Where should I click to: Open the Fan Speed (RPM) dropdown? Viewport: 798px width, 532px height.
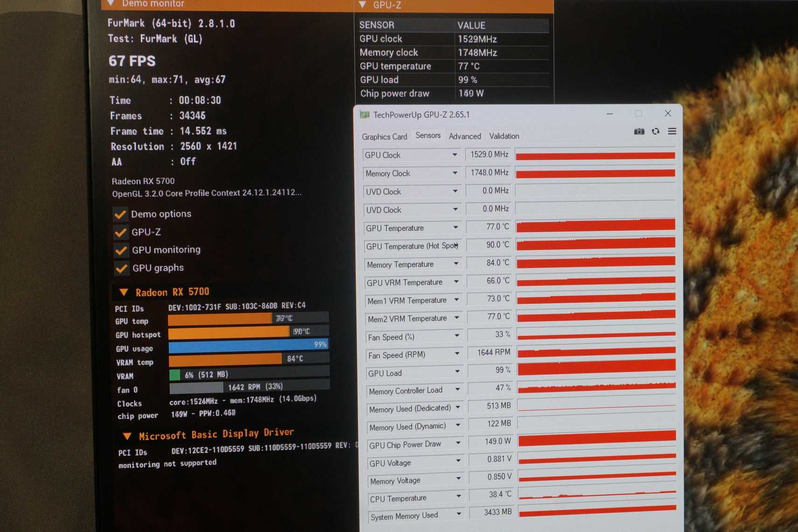click(457, 354)
